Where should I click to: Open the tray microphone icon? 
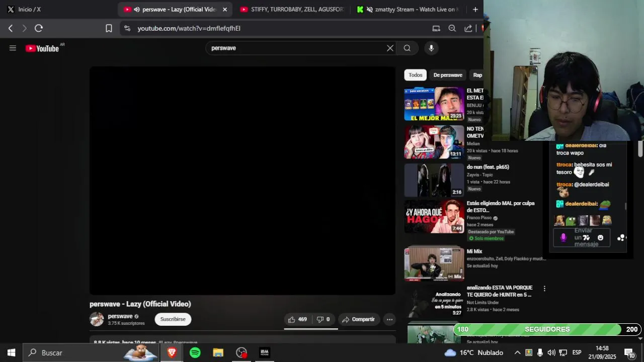(540, 353)
